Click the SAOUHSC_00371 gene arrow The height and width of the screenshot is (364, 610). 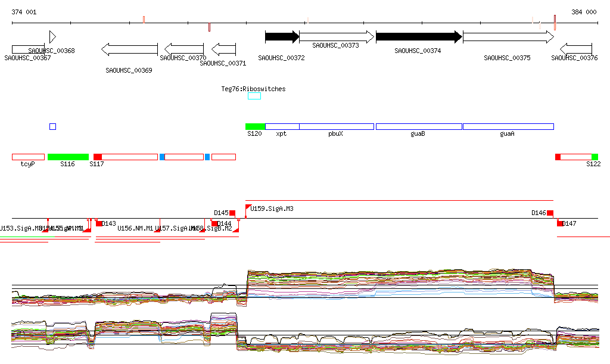(x=224, y=49)
